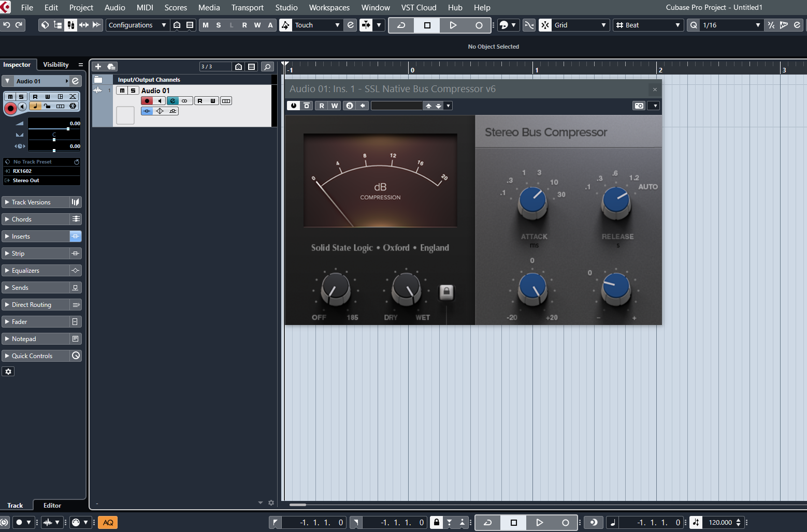Toggle plugin Bypass button
This screenshot has width=807, height=532.
pos(307,106)
